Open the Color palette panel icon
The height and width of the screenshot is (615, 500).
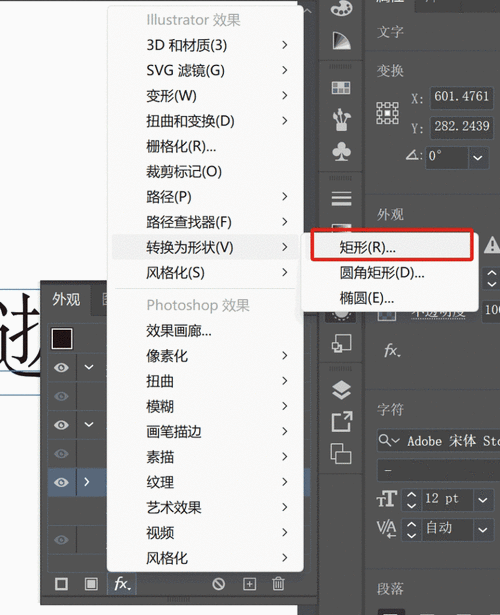point(341,8)
